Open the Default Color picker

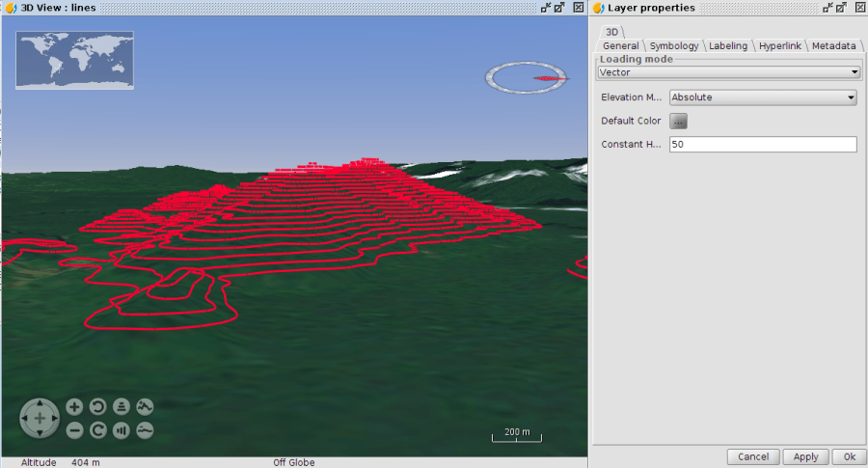(679, 122)
